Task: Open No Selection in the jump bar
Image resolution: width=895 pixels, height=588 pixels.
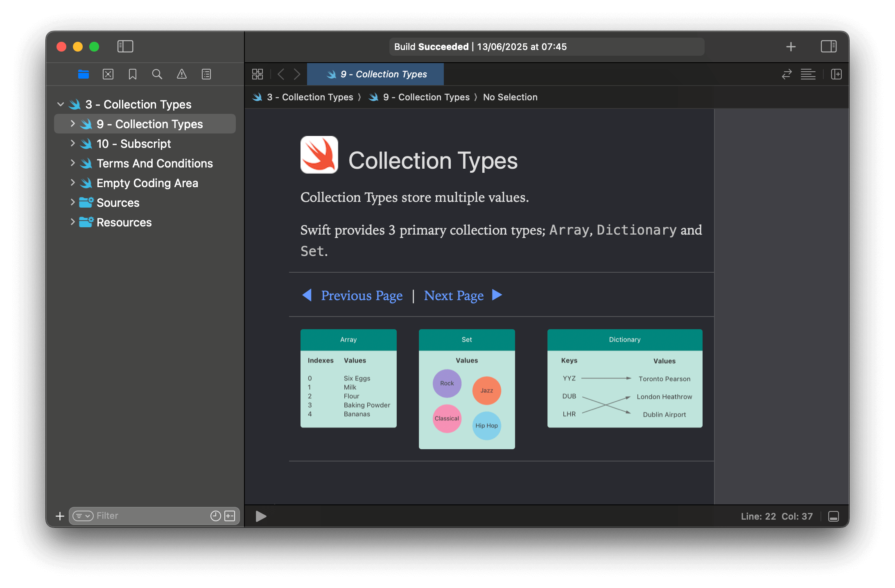Action: [510, 97]
